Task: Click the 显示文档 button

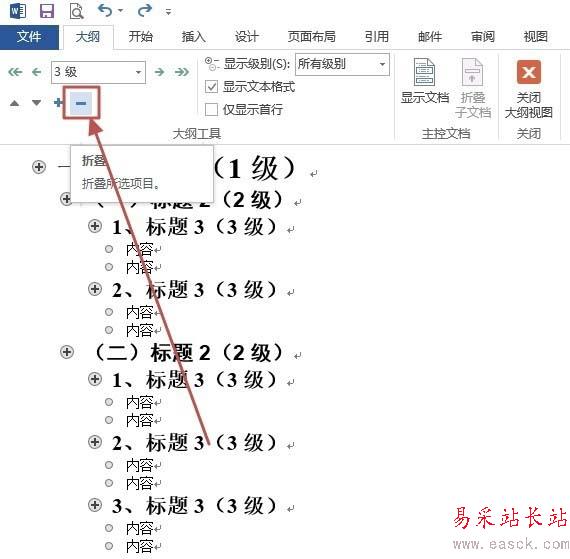Action: pos(425,82)
